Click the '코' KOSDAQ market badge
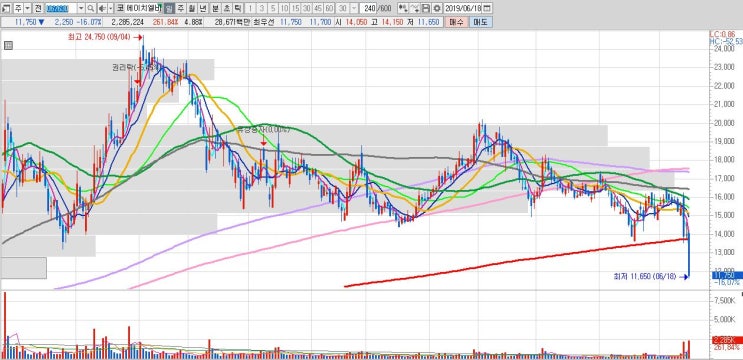Viewport: 743px width, 360px height. click(120, 9)
